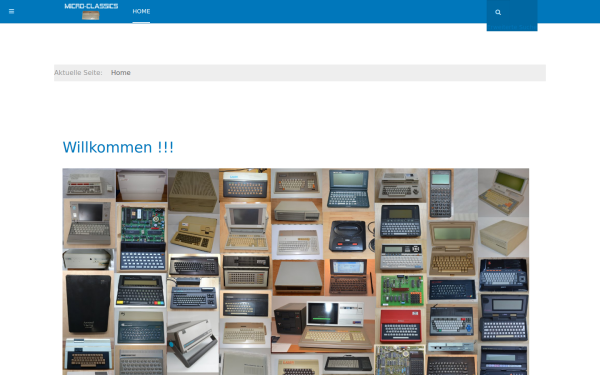Follow the Home breadcrumb link
The height and width of the screenshot is (375, 600).
click(x=121, y=73)
